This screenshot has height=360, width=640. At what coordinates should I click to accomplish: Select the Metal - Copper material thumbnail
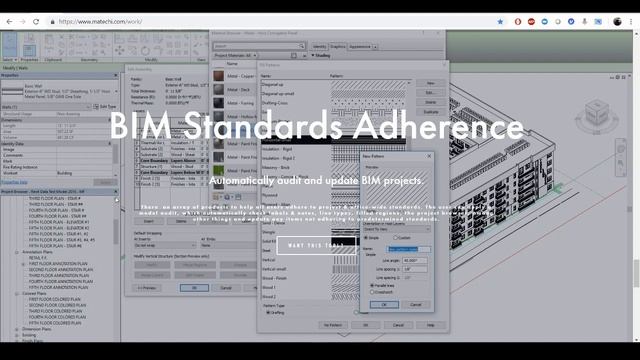click(x=219, y=76)
